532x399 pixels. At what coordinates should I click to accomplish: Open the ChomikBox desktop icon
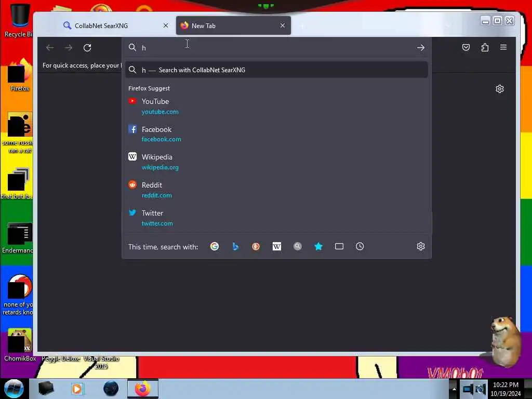pos(20,345)
